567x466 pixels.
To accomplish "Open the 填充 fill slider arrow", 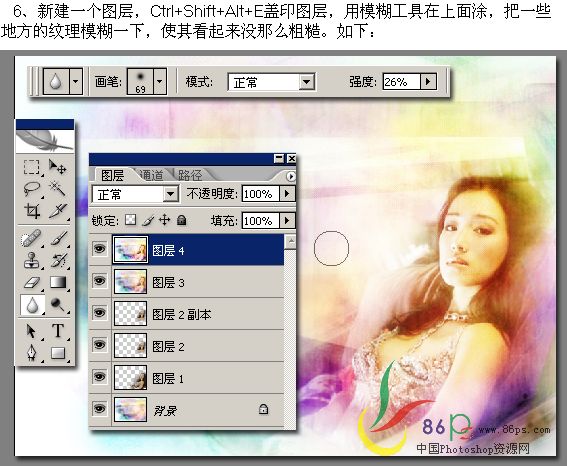I will (287, 220).
